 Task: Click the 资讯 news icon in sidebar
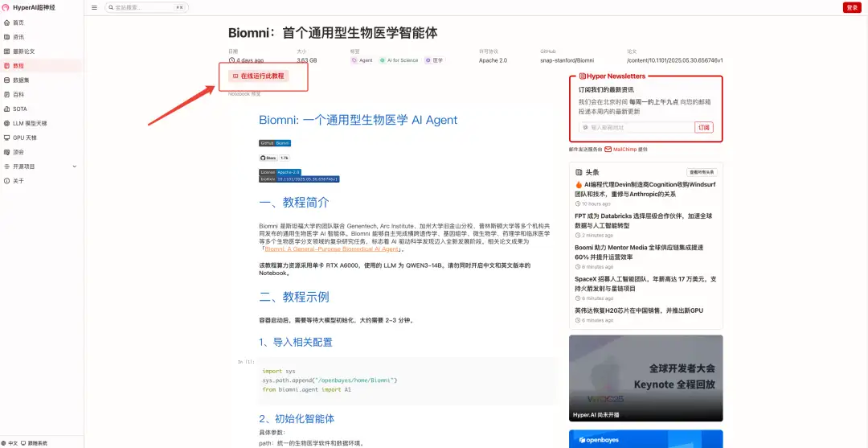click(x=6, y=37)
